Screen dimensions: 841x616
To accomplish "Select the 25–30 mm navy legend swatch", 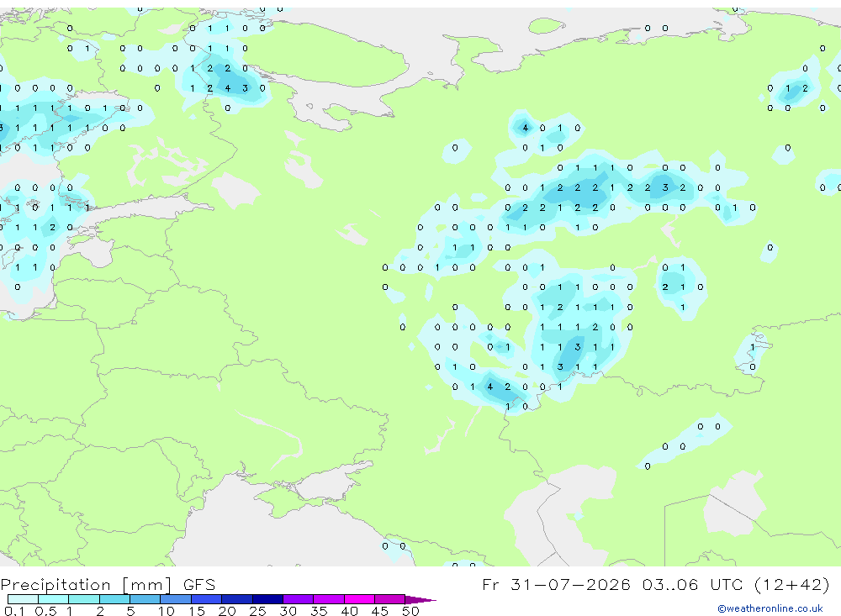I will point(267,599).
